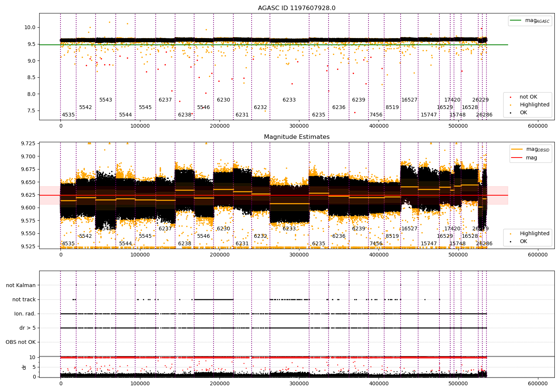Click obsid label 6232 in top plot
This screenshot has height=392, width=560.
click(x=261, y=108)
